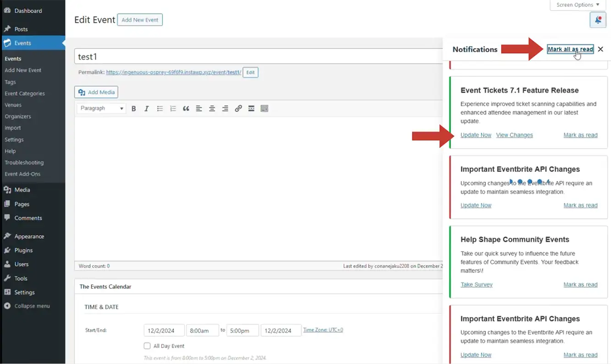Insert a bulleted list
Viewport: 611px width, 364px height.
160,109
